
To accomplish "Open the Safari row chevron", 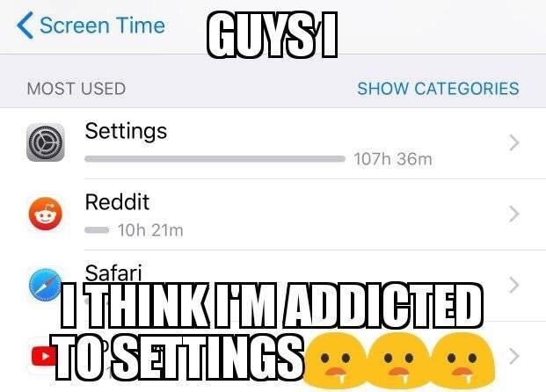I will click(x=514, y=285).
